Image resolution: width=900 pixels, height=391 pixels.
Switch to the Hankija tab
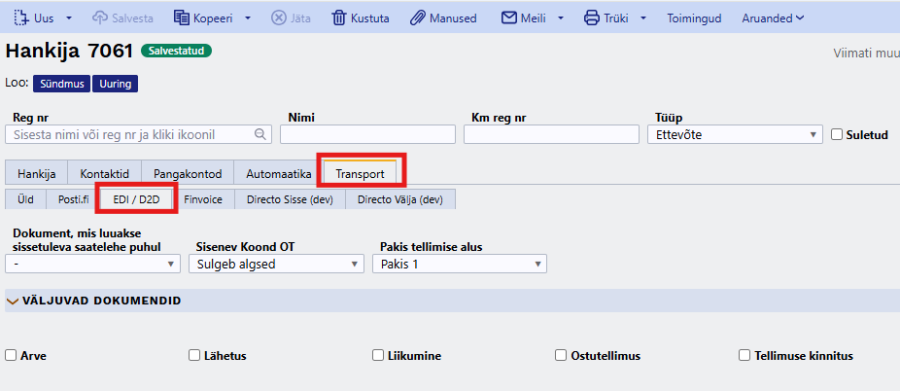pos(36,173)
